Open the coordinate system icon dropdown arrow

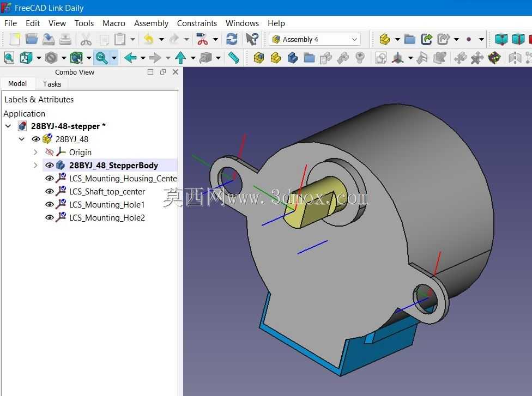point(410,58)
